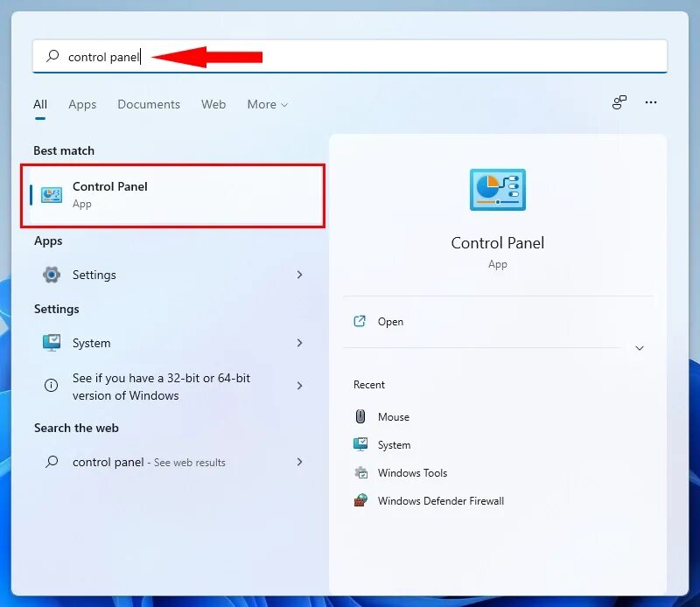Open Windows Defender Firewall from Recent
Viewport: 700px width, 607px height.
(441, 501)
